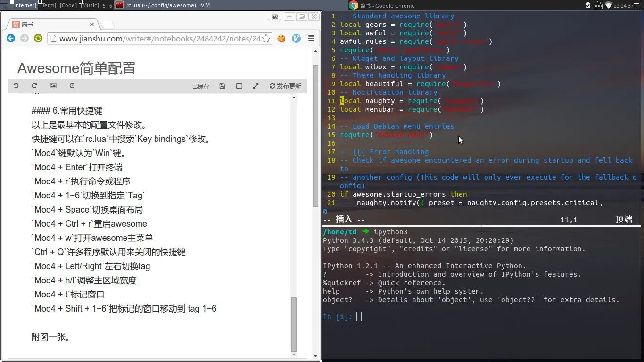The image size is (644, 362).
Task: Redo an edit with the redo arrow
Action: pyautogui.click(x=34, y=86)
